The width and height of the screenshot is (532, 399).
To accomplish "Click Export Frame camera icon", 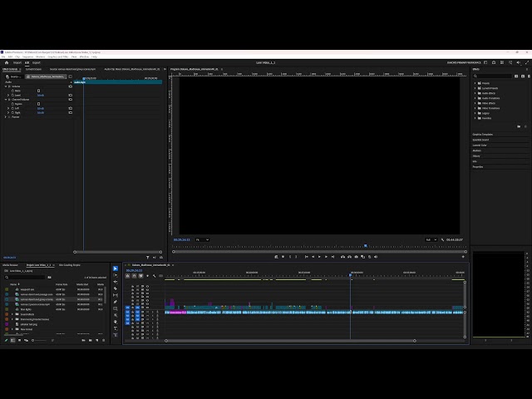I will pyautogui.click(x=356, y=257).
